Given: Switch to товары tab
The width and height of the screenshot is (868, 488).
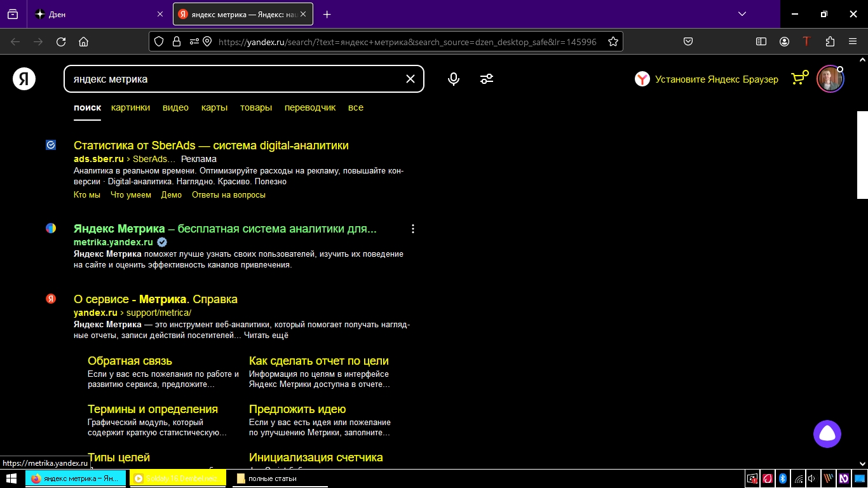Looking at the screenshot, I should click(256, 107).
